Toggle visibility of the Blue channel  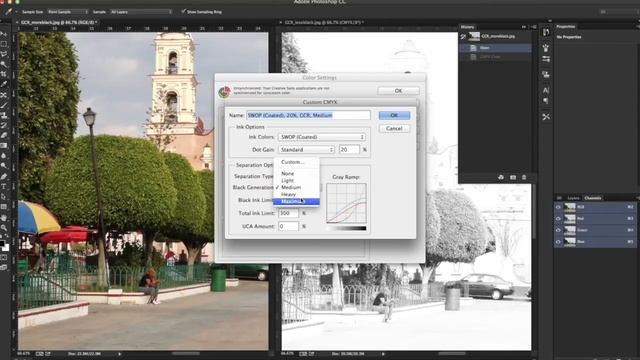pyautogui.click(x=558, y=242)
